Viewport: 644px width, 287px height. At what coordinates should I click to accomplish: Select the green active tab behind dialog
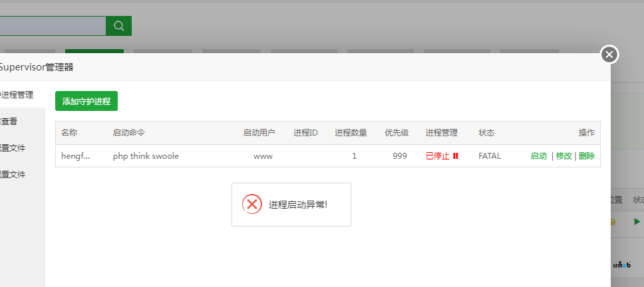[94, 51]
